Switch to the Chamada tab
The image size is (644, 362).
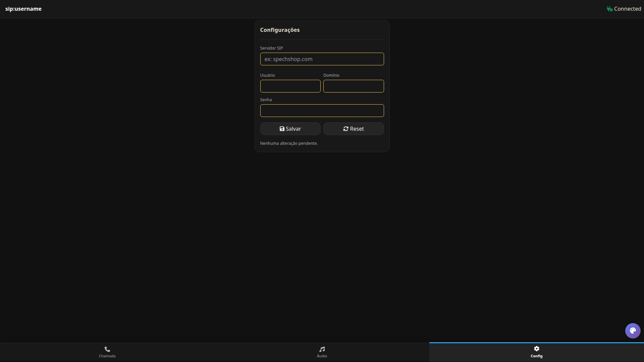(107, 352)
